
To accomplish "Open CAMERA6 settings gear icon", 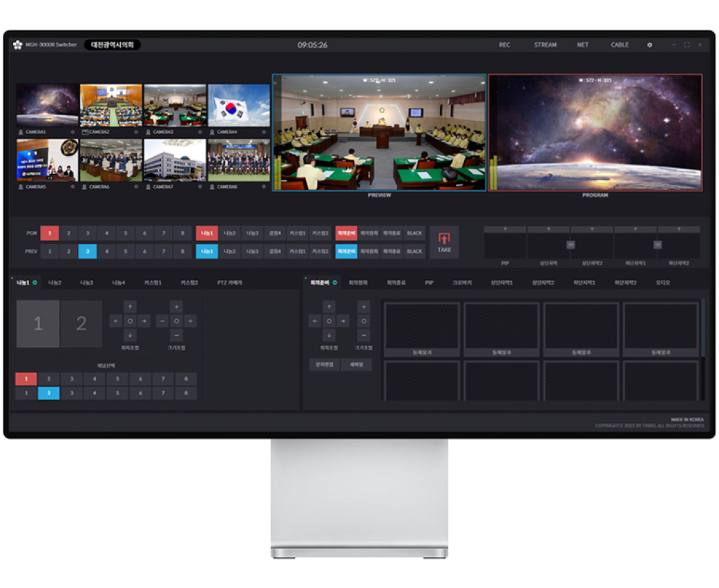I will (x=136, y=187).
